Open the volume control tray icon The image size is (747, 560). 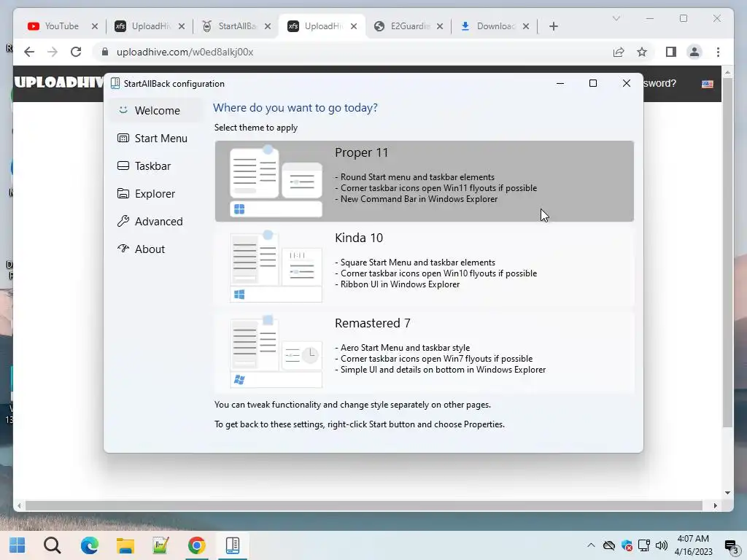click(662, 545)
